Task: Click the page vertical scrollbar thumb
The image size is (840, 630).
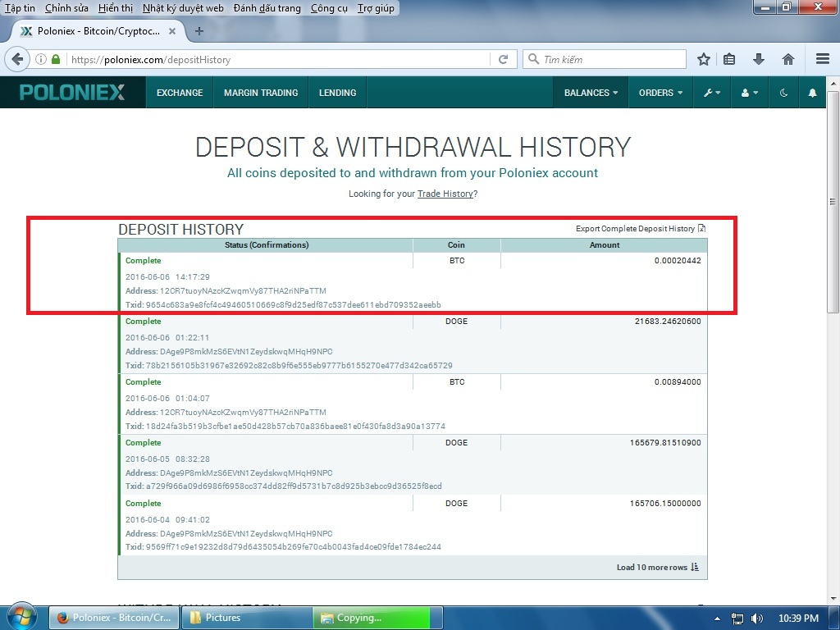Action: (x=833, y=202)
